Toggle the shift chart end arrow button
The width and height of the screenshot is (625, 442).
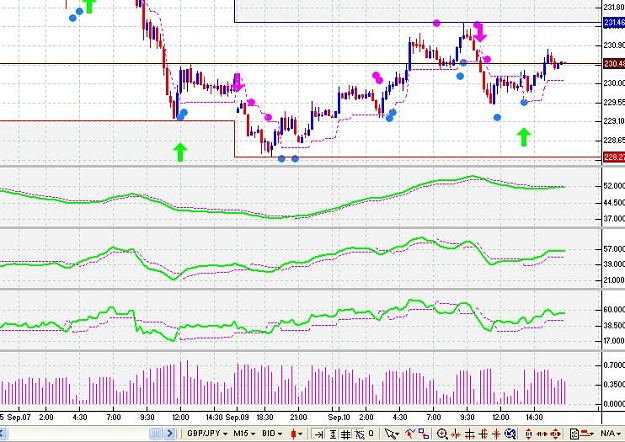coord(318,434)
